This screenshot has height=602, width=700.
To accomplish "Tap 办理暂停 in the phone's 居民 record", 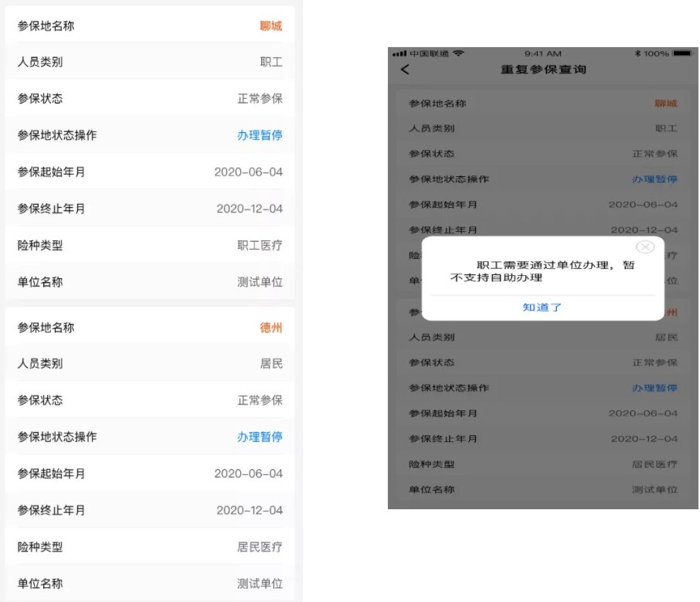I will (x=654, y=388).
